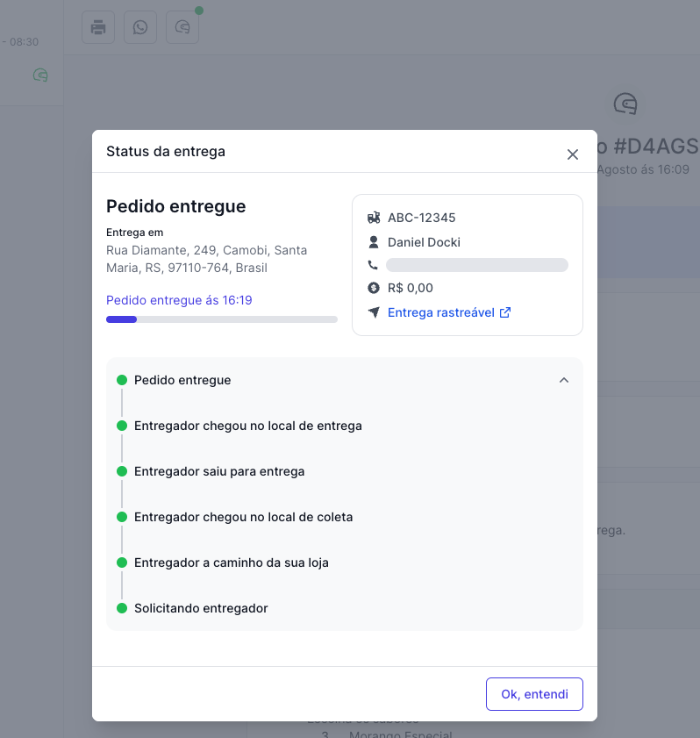Click the motorcycle icon beside ABC-12345
The height and width of the screenshot is (738, 700).
(x=374, y=218)
